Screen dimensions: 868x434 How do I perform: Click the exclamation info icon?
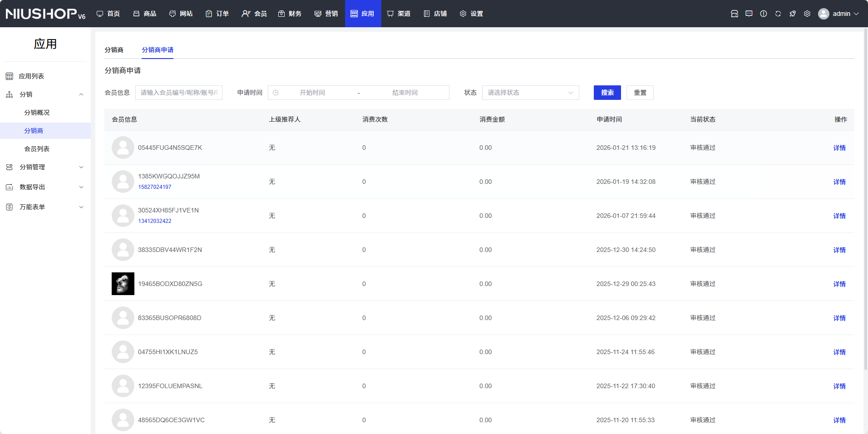pos(763,14)
